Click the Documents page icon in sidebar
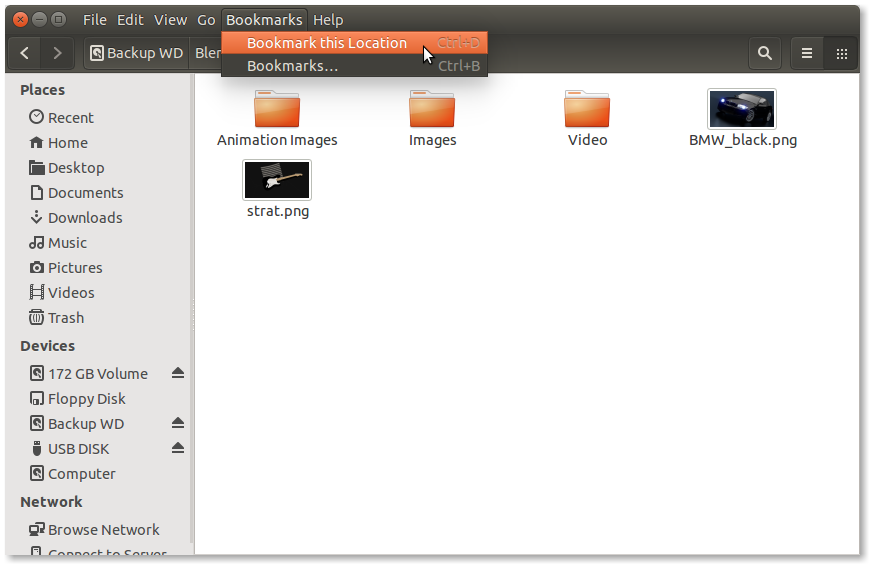 (x=37, y=192)
